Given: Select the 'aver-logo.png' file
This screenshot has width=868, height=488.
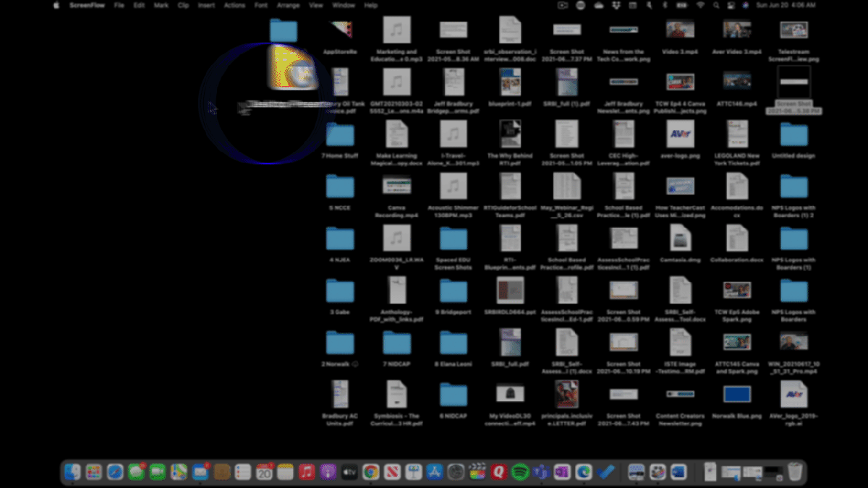Looking at the screenshot, I should pyautogui.click(x=680, y=134).
